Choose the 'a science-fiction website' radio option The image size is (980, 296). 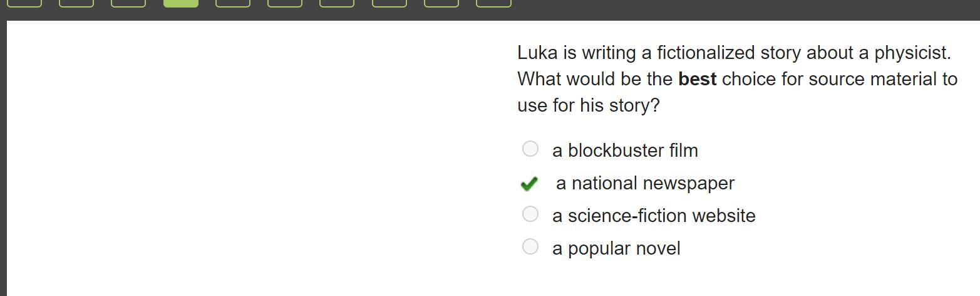(x=530, y=214)
